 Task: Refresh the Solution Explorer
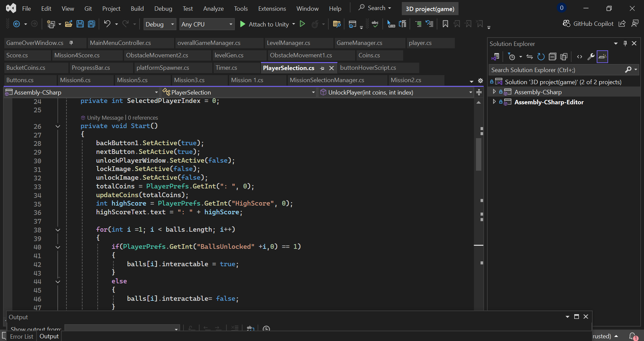(x=541, y=57)
